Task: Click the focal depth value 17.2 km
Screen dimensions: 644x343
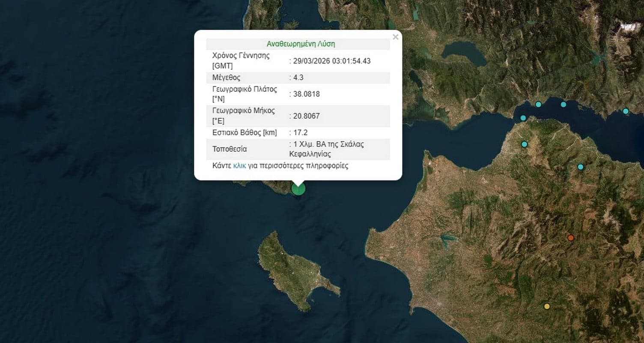Action: 300,132
